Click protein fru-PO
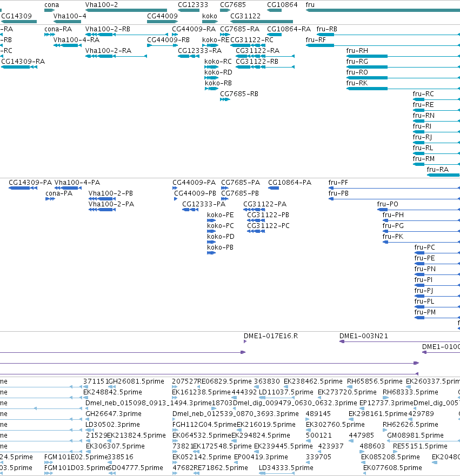 418,210
